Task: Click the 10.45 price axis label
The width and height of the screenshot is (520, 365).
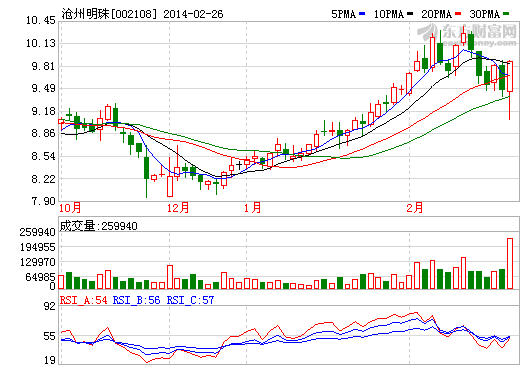Action: point(41,21)
